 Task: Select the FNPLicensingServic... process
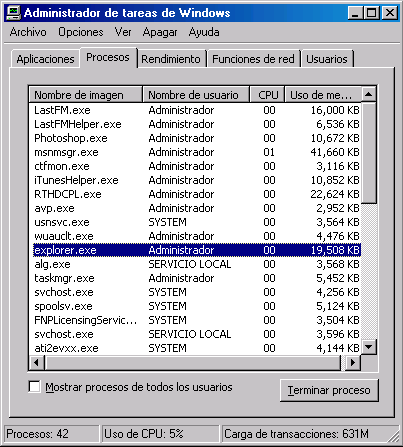click(x=197, y=320)
